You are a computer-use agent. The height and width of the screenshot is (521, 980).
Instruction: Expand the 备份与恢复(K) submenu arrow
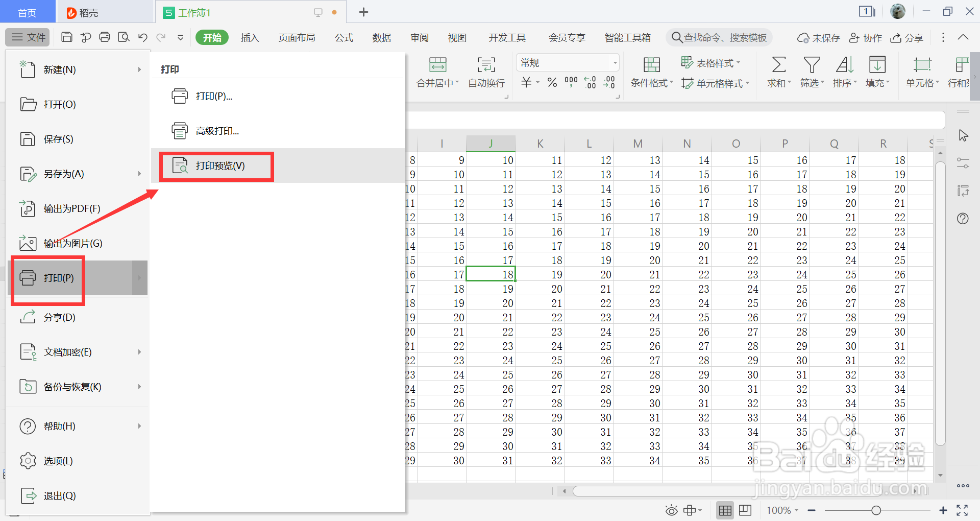[x=139, y=387]
